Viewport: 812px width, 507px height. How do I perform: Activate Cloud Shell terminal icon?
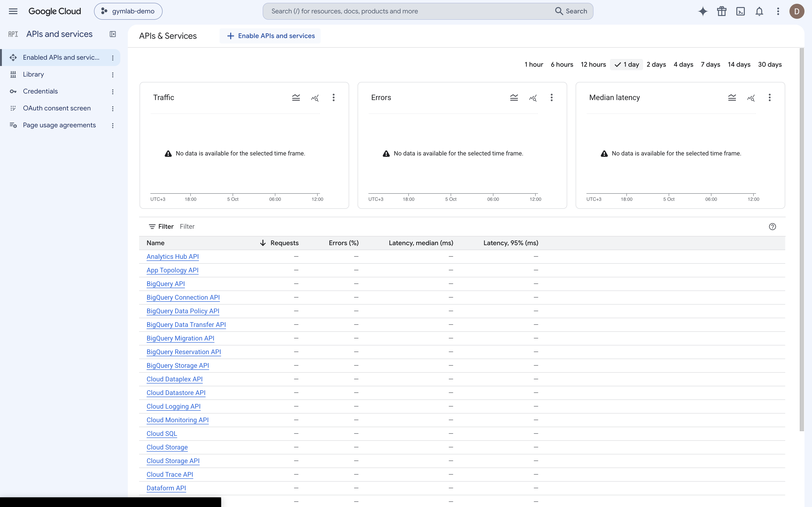[x=741, y=11]
